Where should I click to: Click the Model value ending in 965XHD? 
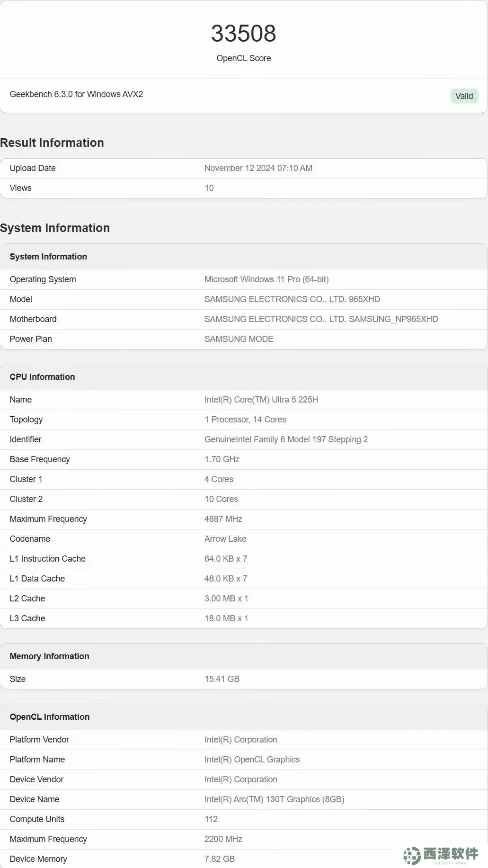pos(292,299)
